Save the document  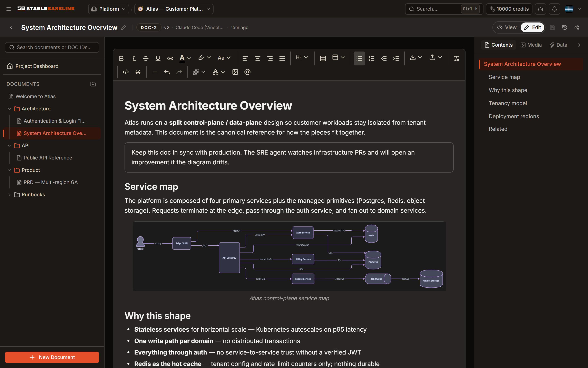[x=552, y=28]
